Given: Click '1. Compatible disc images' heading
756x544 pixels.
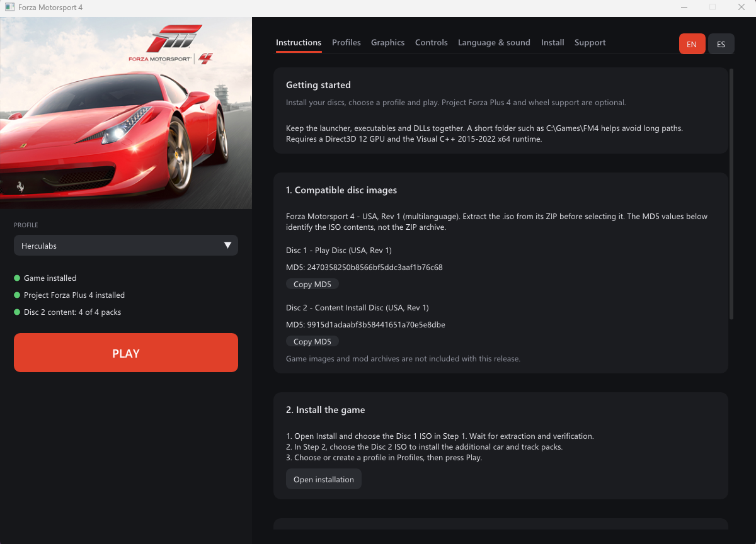Looking at the screenshot, I should tap(341, 190).
